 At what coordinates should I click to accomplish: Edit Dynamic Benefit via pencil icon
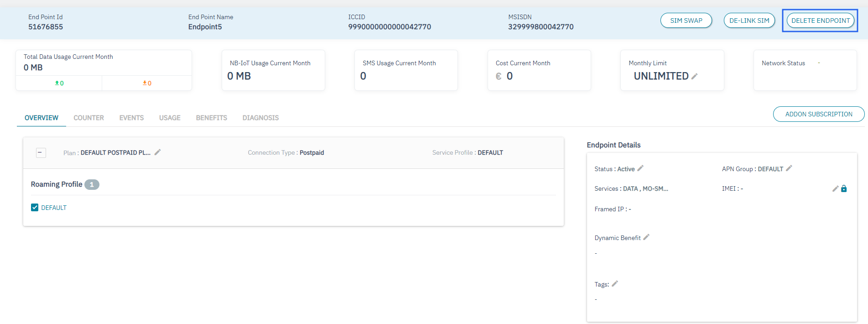(646, 237)
